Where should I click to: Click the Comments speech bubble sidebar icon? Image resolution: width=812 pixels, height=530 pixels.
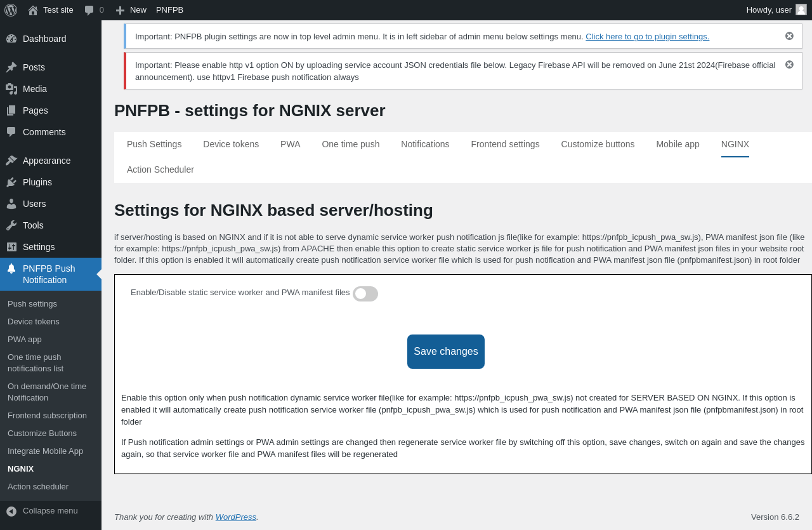pos(11,132)
